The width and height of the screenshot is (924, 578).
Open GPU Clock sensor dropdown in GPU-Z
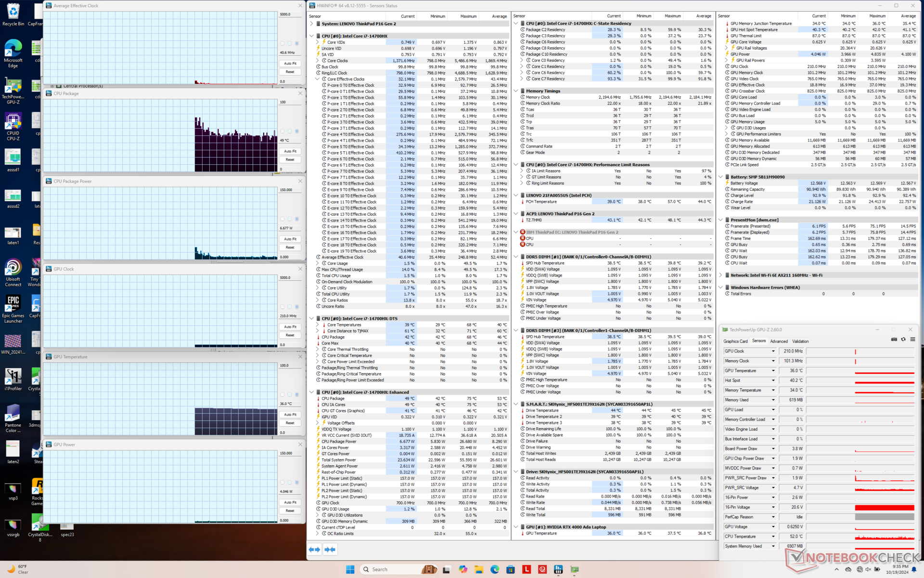[773, 351]
